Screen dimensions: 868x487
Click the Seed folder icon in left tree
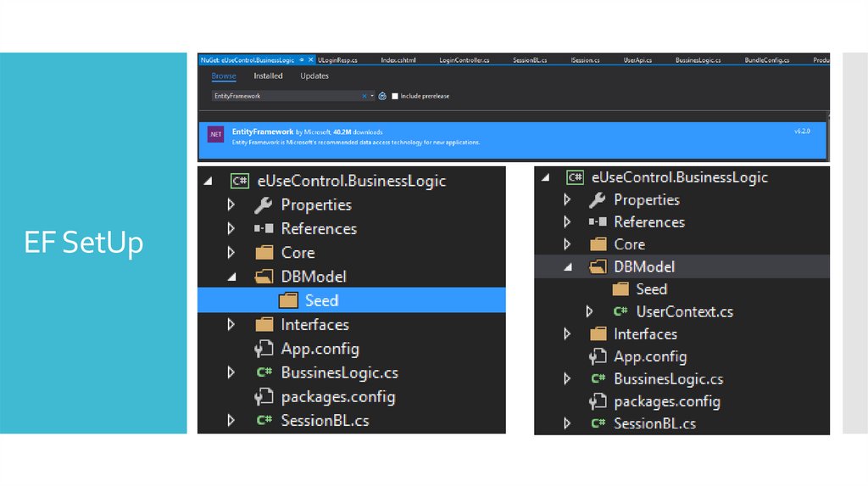(289, 300)
